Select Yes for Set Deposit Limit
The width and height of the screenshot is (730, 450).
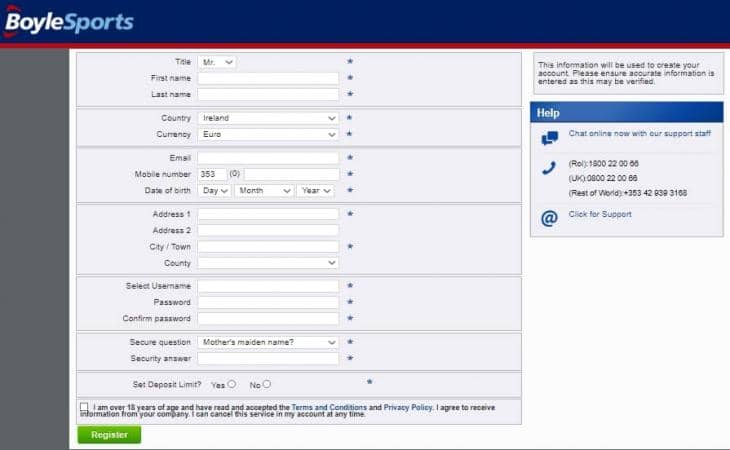(232, 384)
